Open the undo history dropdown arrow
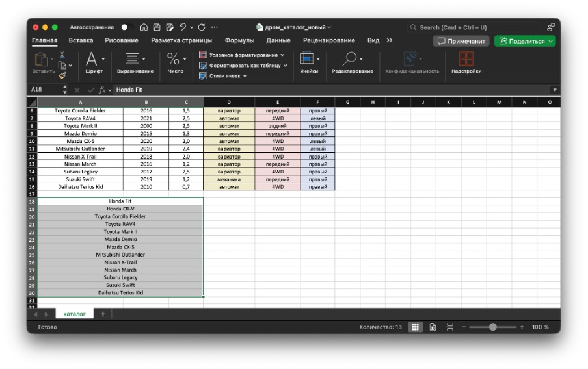588x369 pixels. coord(192,27)
